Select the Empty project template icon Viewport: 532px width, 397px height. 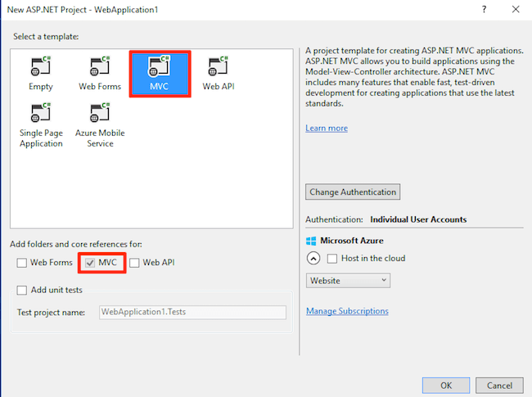point(41,66)
